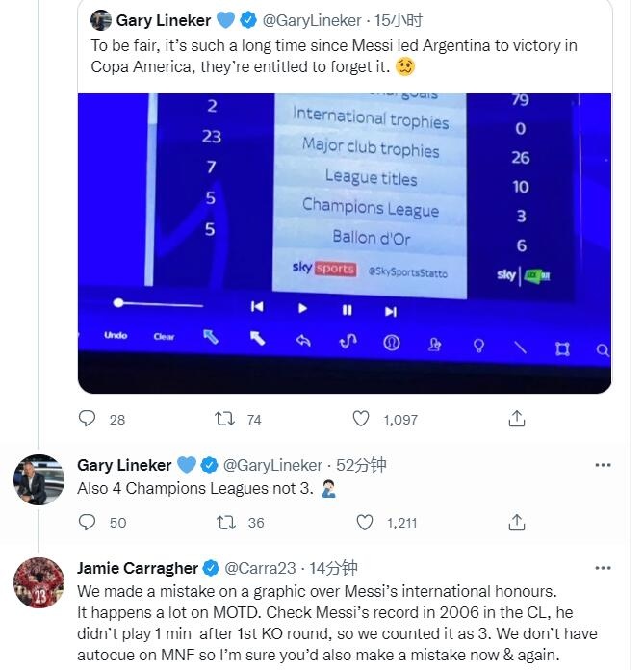644x670 pixels.
Task: Share the '4 Champions Leagues' tweet
Action: (517, 522)
